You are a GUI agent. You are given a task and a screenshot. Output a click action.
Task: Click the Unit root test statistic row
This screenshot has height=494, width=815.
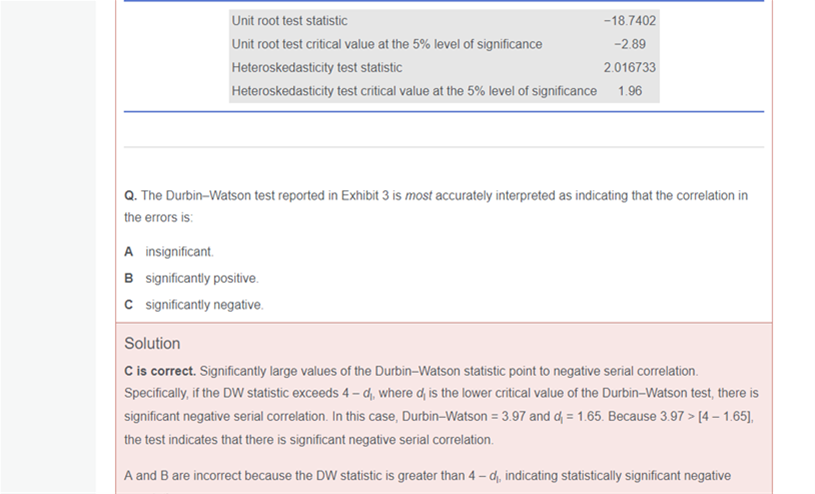tap(444, 21)
